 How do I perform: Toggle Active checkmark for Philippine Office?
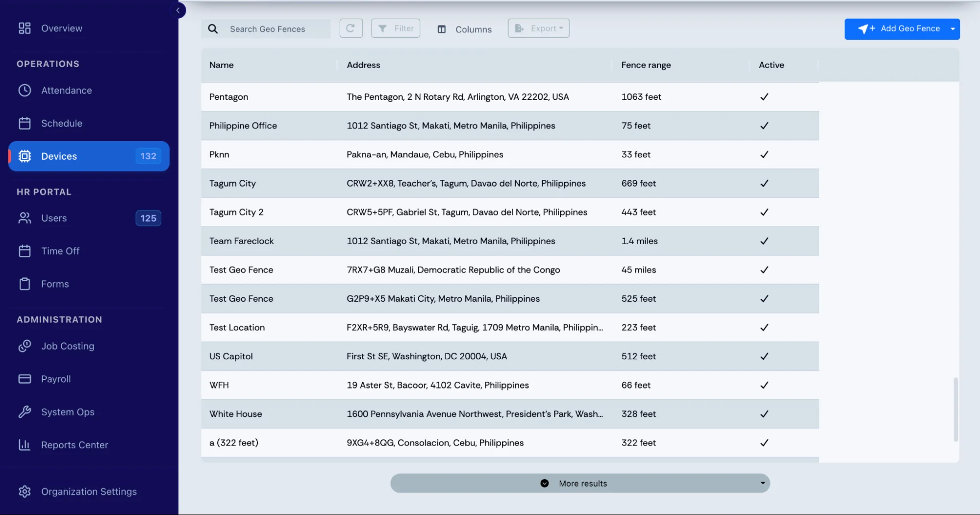(764, 126)
